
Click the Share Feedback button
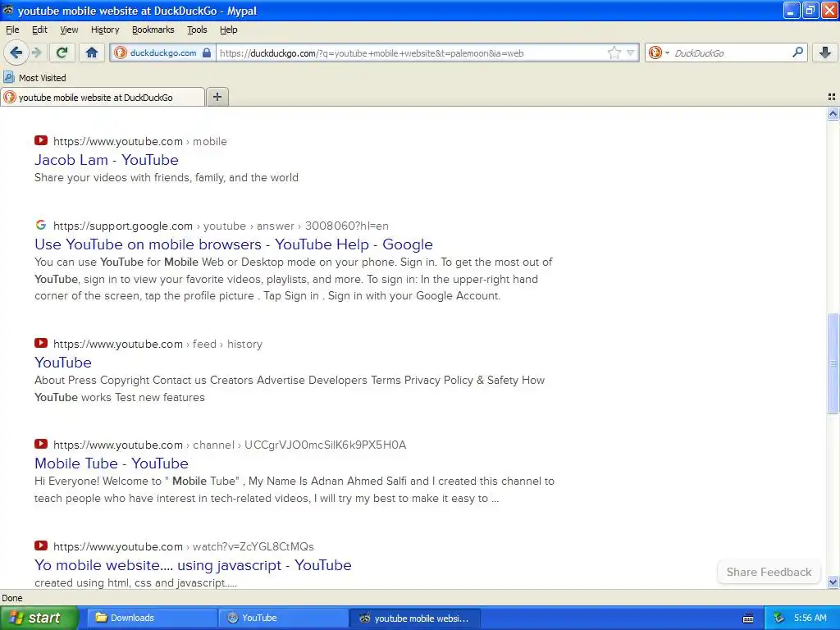(x=769, y=572)
